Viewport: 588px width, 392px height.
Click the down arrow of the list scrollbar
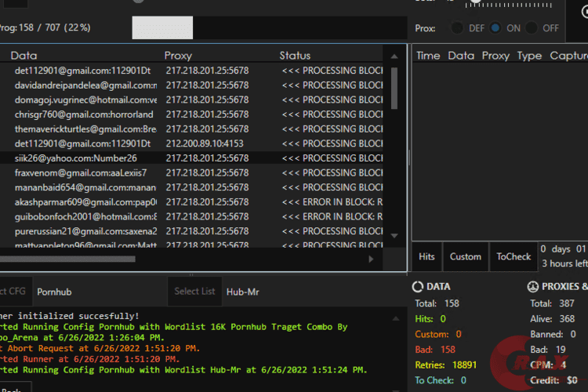point(394,235)
